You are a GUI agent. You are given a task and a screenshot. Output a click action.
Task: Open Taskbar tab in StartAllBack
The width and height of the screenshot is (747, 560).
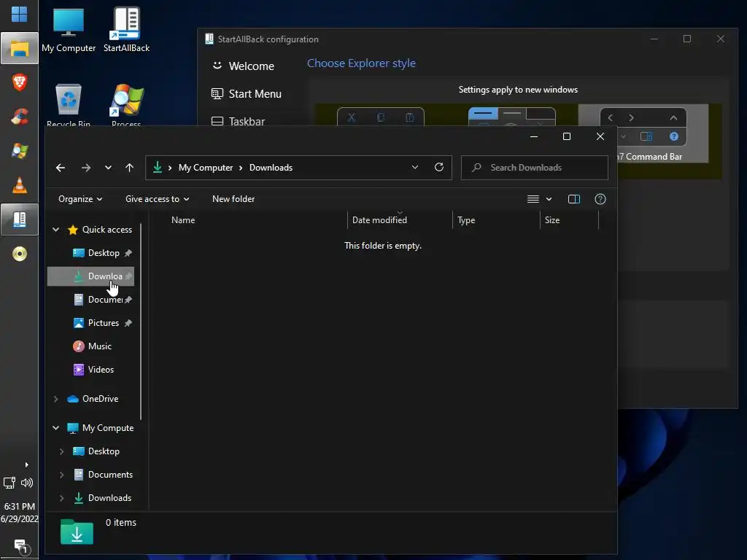(x=238, y=122)
